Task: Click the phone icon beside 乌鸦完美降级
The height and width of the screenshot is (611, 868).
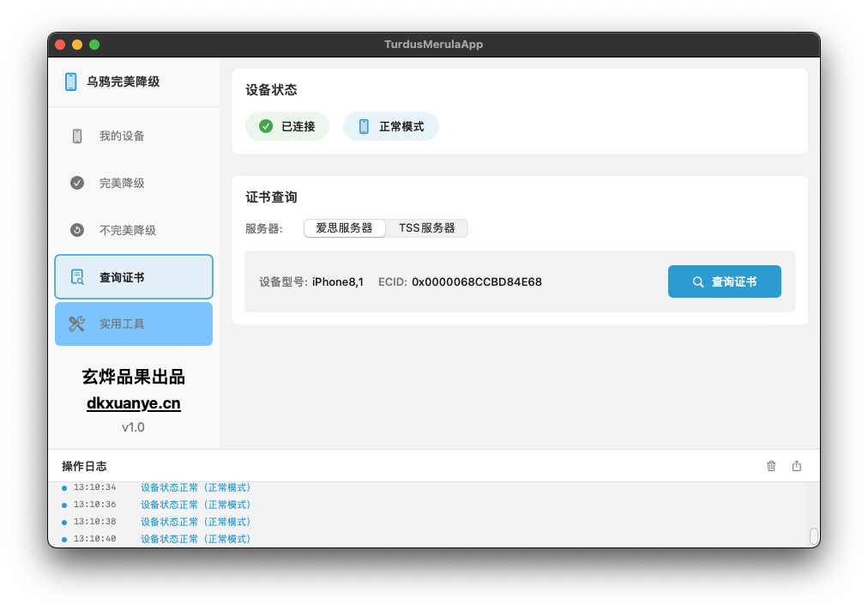Action: pyautogui.click(x=70, y=82)
